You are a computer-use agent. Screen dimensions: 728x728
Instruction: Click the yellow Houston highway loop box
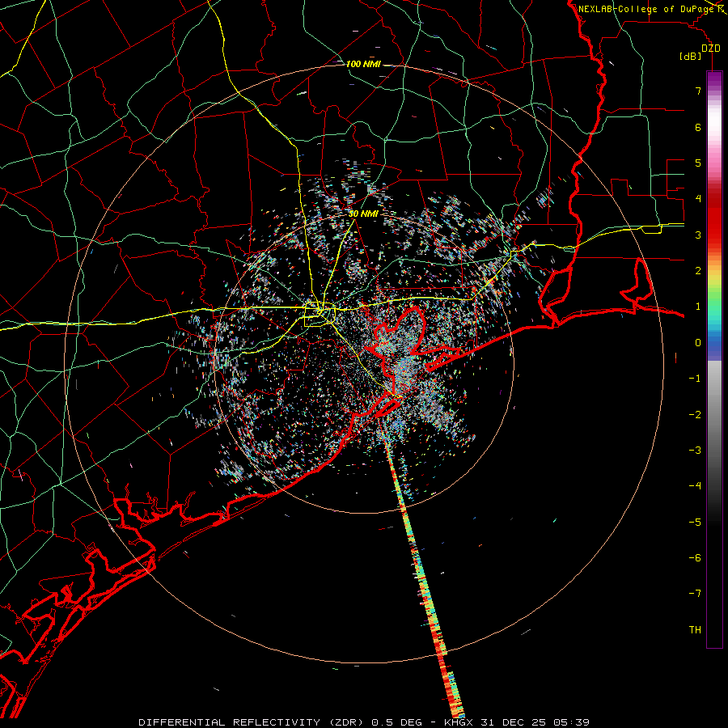320,315
